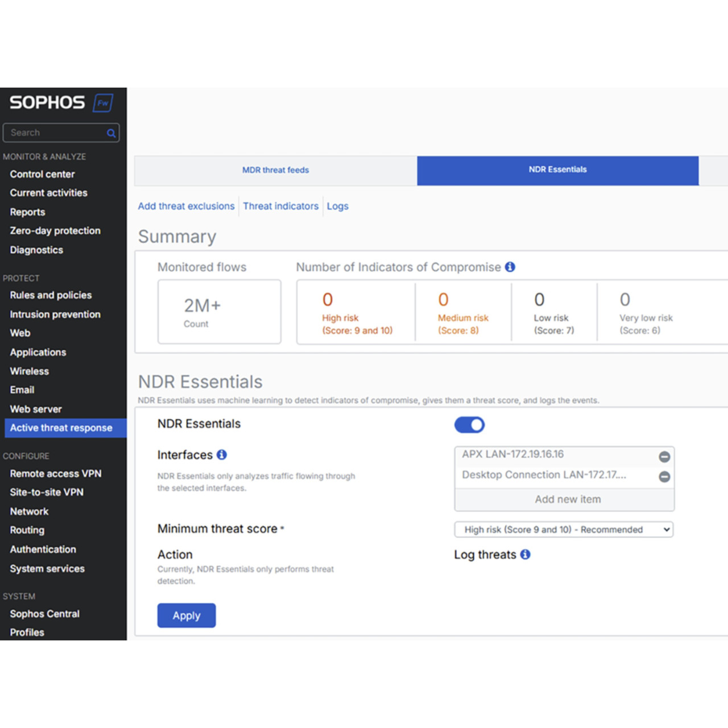Open info icon beside Indicators of Compromise

[510, 267]
